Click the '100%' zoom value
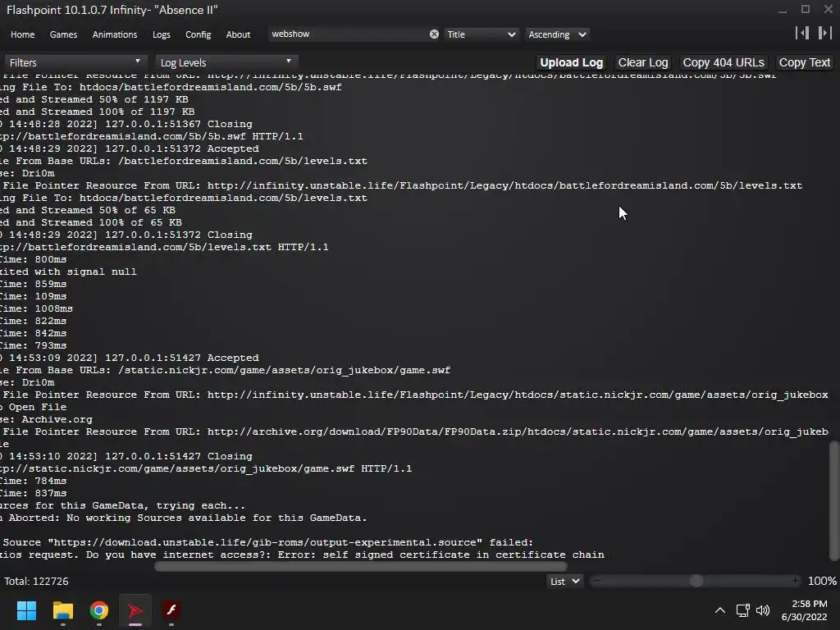 tap(822, 582)
